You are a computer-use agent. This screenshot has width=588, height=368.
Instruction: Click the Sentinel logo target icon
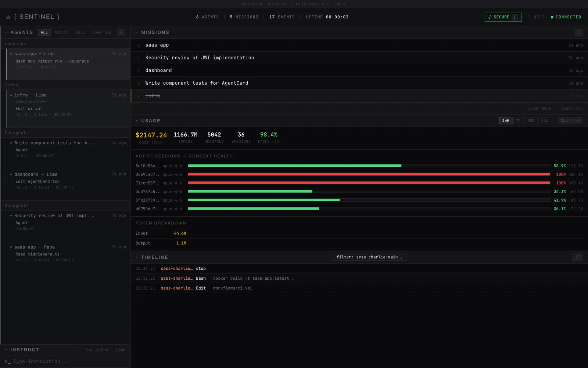click(8, 17)
